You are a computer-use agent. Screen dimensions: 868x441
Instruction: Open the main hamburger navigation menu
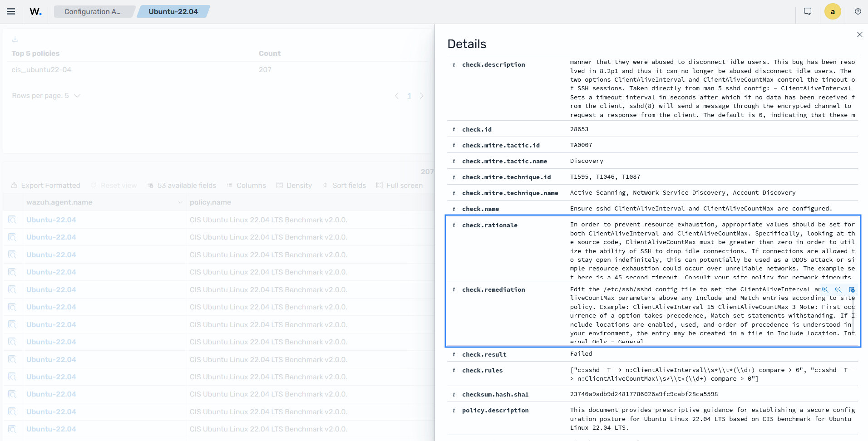11,11
